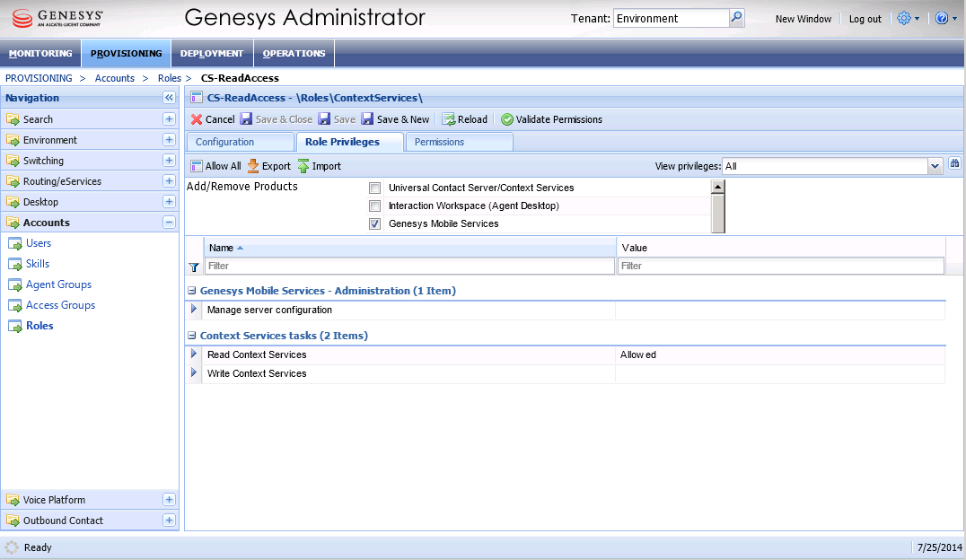The image size is (966, 560).
Task: Click the Export privileges icon
Action: 253,166
